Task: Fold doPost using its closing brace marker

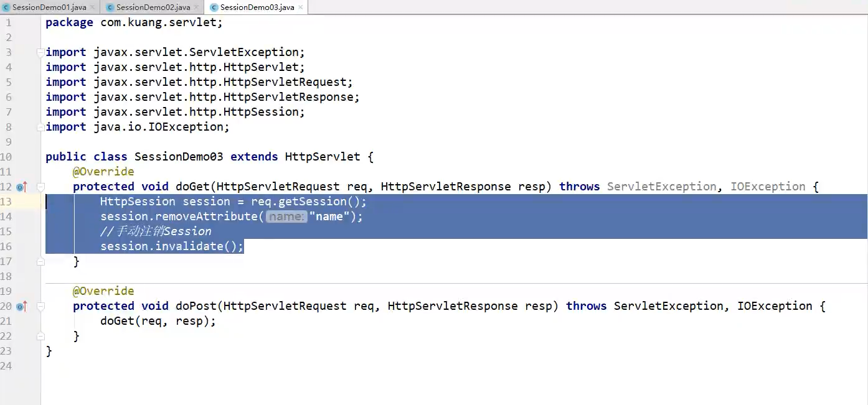Action: tap(40, 336)
